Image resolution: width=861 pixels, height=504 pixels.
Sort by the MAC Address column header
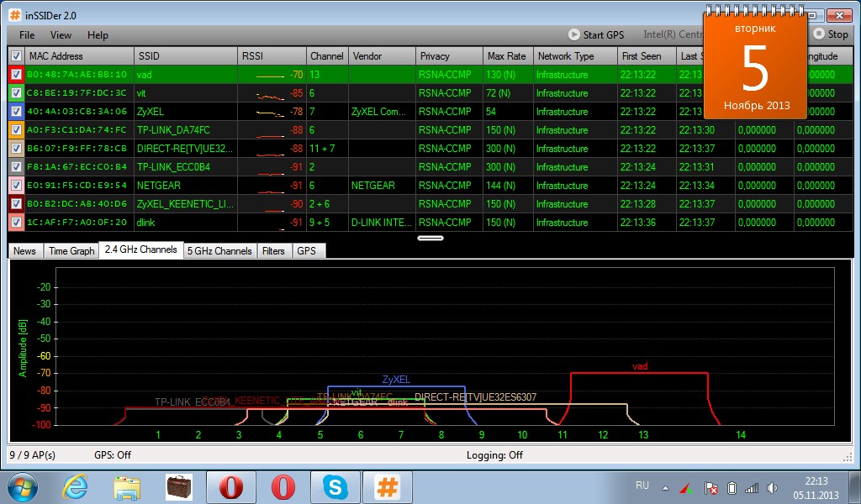tap(79, 56)
